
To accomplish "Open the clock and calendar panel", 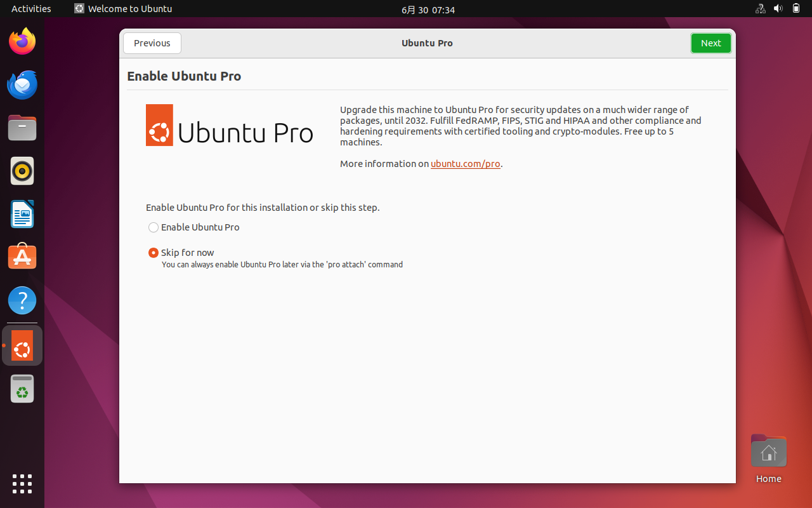I will click(428, 10).
